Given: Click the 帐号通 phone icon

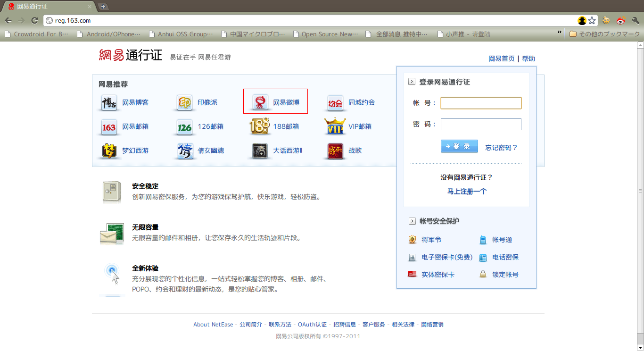Looking at the screenshot, I should coord(483,240).
